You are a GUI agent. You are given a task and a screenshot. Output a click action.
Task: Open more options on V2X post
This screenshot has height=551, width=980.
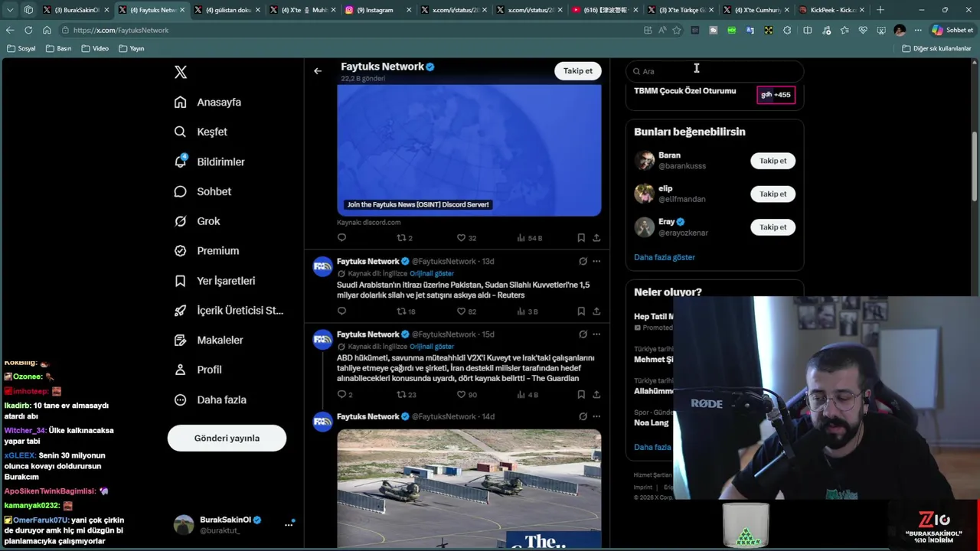click(596, 334)
